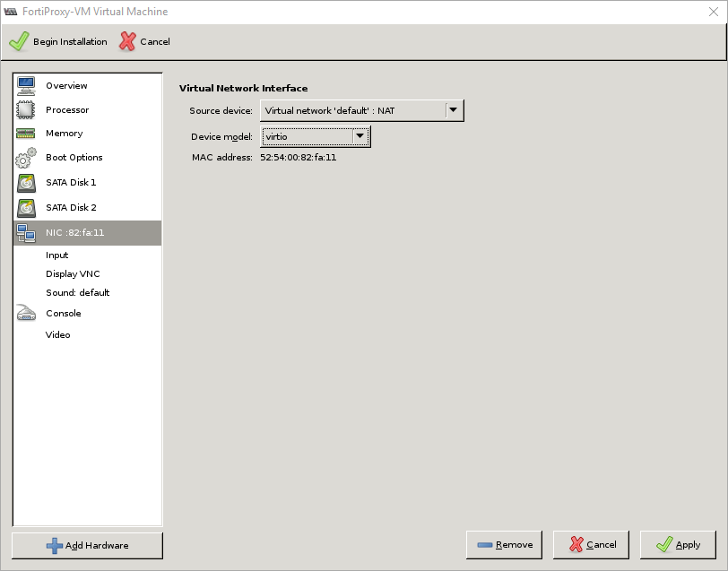Select the NIC network adapter icon
This screenshot has width=728, height=571.
[27, 232]
